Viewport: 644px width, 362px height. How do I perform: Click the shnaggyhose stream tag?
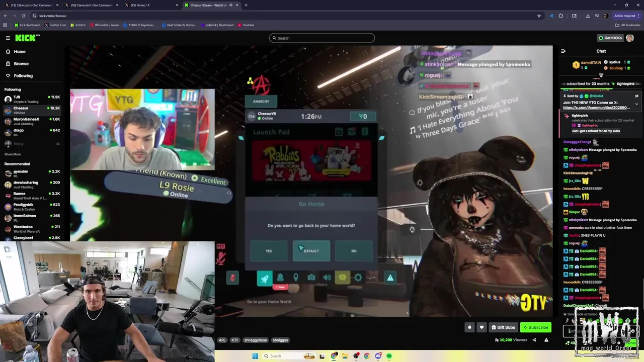[x=256, y=340]
